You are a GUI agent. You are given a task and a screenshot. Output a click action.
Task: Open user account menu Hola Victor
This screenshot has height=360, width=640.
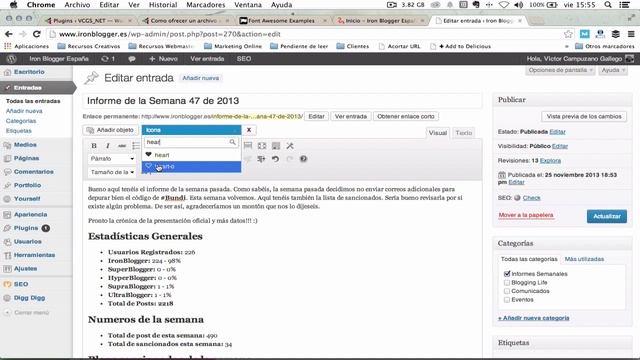coord(580,59)
